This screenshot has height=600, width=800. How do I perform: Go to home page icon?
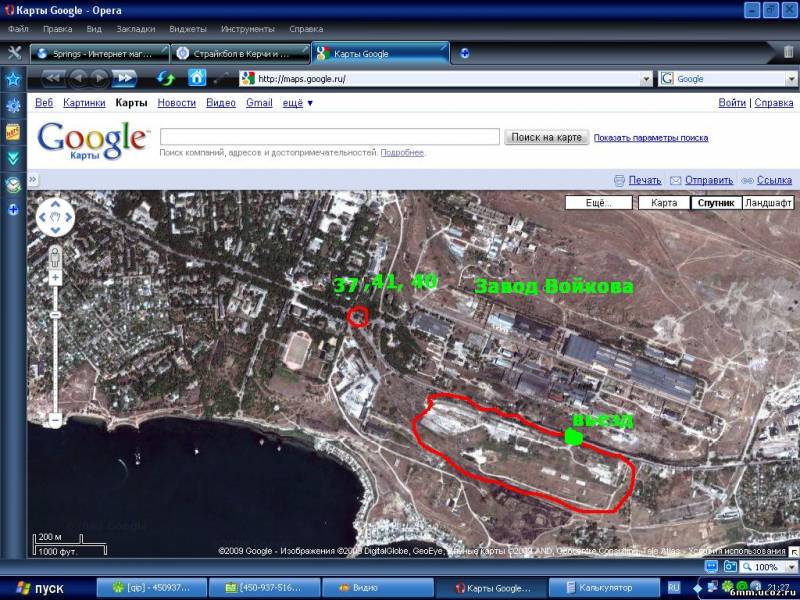[197, 78]
